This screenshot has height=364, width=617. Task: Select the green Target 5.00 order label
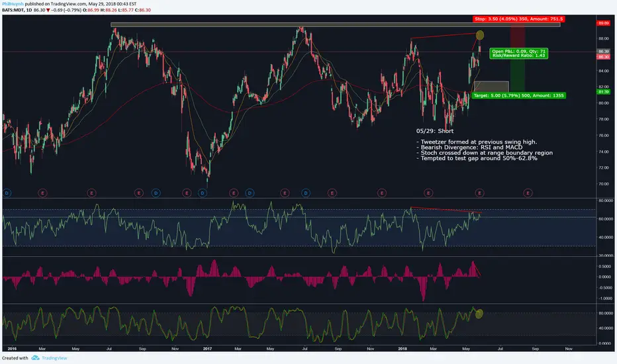click(x=518, y=95)
